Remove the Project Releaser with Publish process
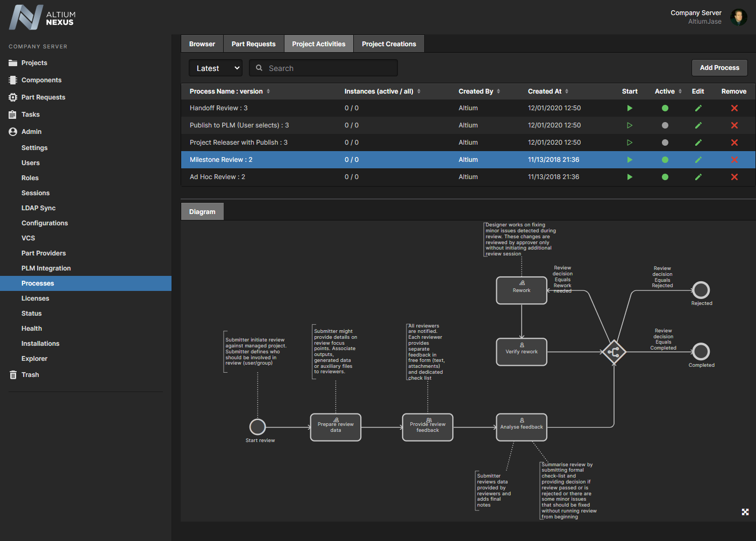756x541 pixels. coord(734,143)
